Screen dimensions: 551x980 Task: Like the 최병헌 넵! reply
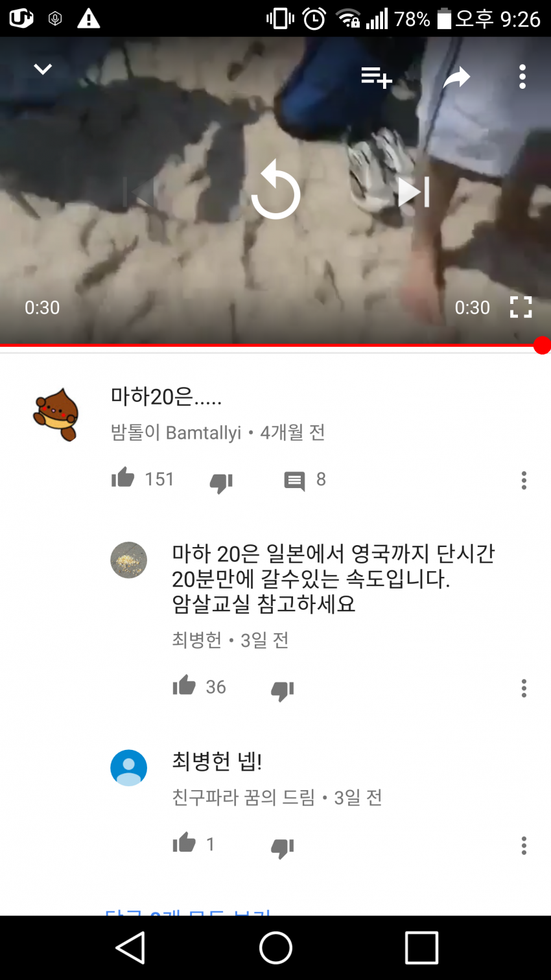coord(184,843)
